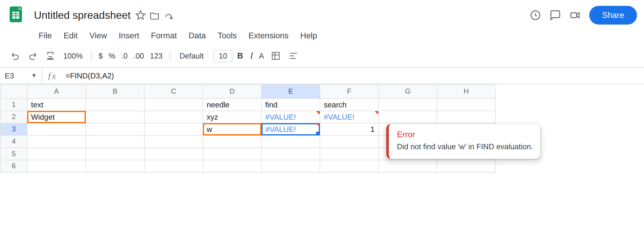The height and width of the screenshot is (234, 644).
Task: Decrease decimal places
Action: pos(124,56)
